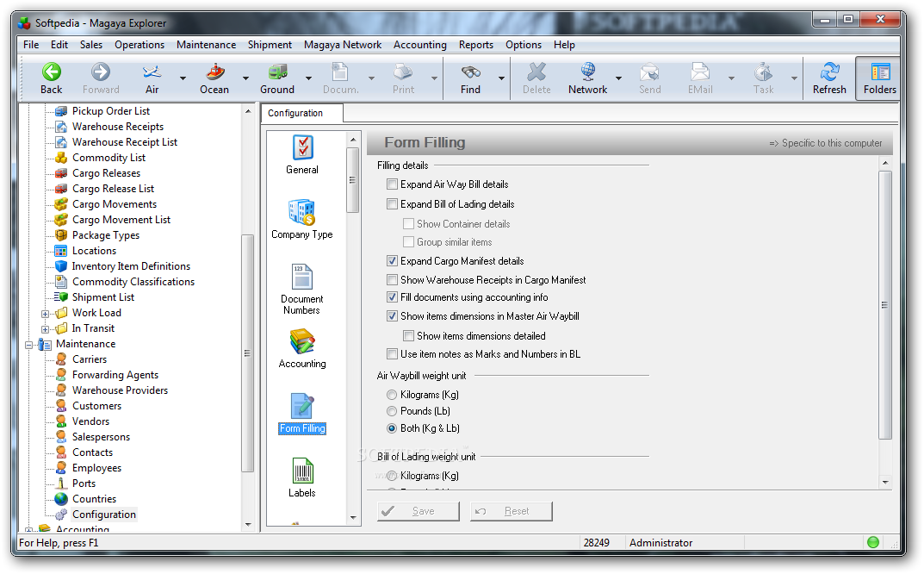
Task: Toggle the Folders pane icon
Action: click(x=880, y=72)
